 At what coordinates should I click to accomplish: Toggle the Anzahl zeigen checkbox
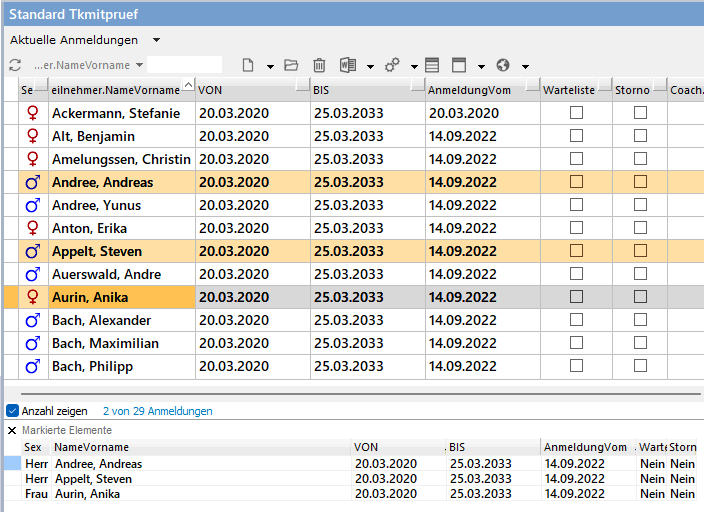point(13,410)
